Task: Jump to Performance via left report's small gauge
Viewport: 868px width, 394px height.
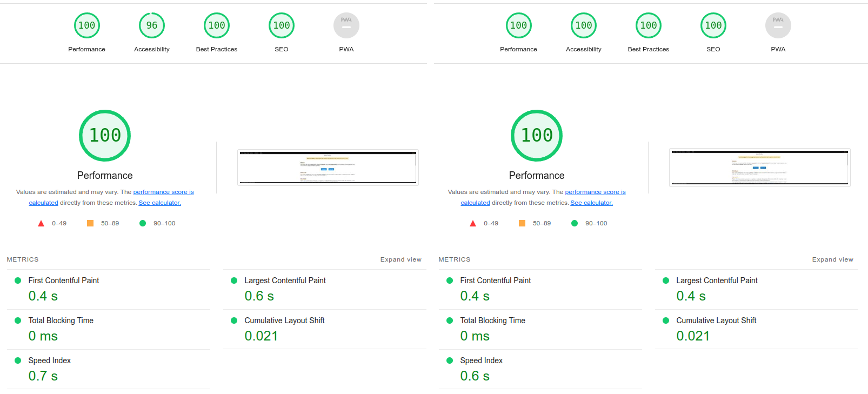Action: pyautogui.click(x=86, y=25)
